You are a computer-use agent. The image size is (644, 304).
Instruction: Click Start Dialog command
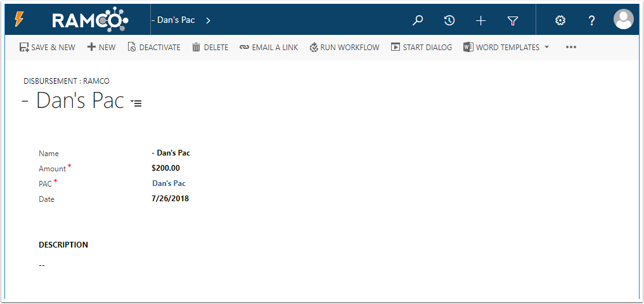point(422,48)
